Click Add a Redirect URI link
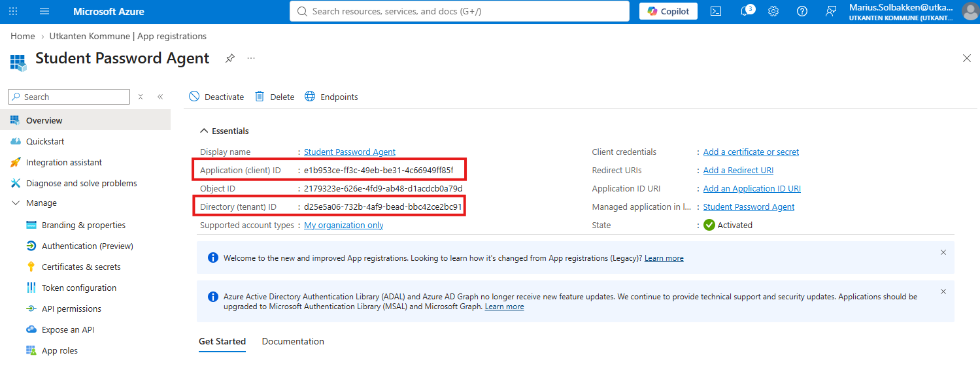980x366 pixels. pos(738,170)
